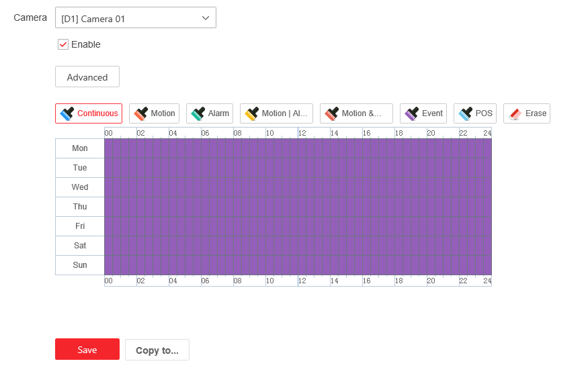Select the Continuous recording brush

click(89, 113)
